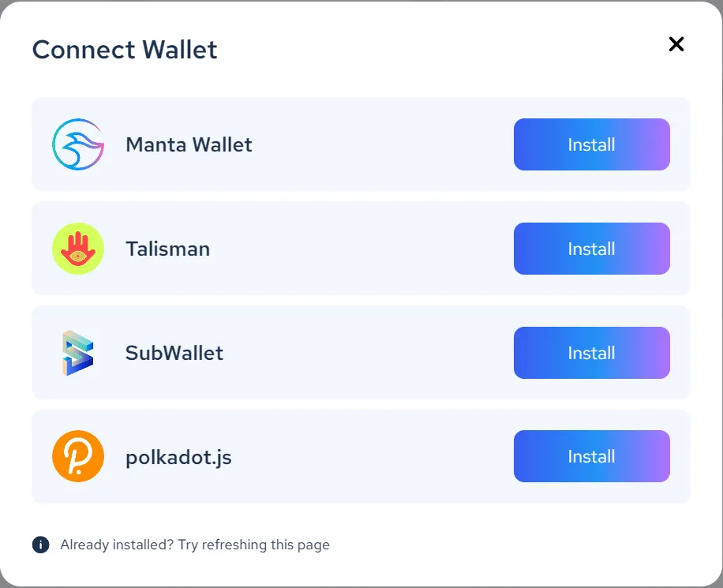
Task: Click the SubWallet cube logo
Action: (x=77, y=353)
